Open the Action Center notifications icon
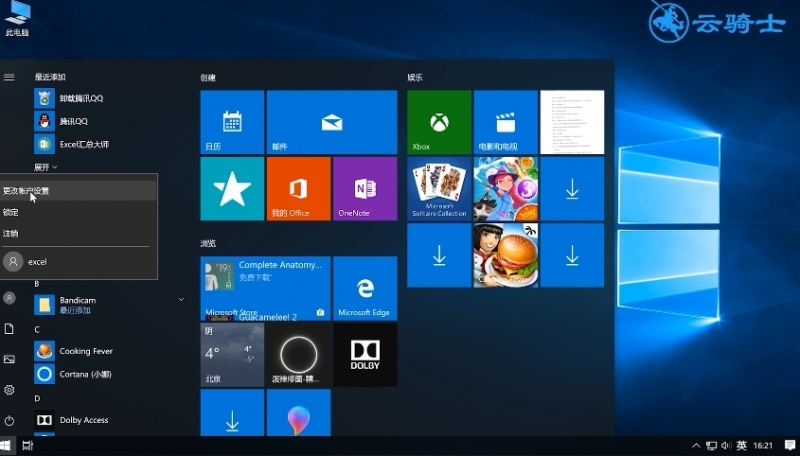800x456 pixels. (x=790, y=445)
